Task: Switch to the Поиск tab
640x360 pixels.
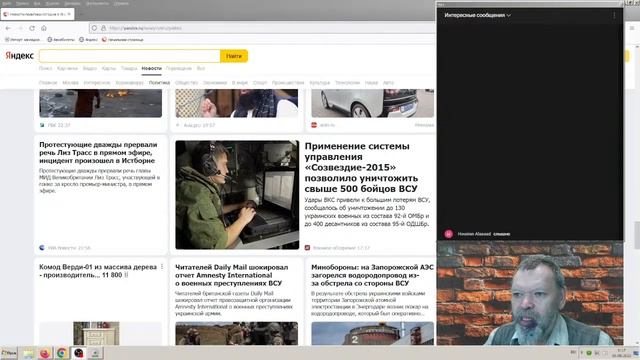Action: pos(45,69)
